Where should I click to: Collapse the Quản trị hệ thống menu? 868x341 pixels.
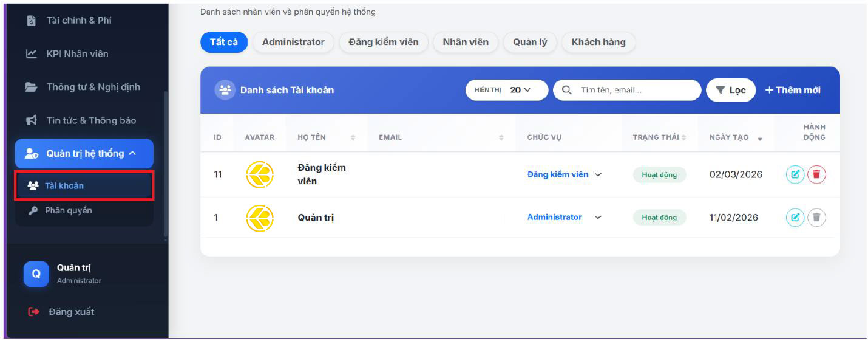click(84, 153)
